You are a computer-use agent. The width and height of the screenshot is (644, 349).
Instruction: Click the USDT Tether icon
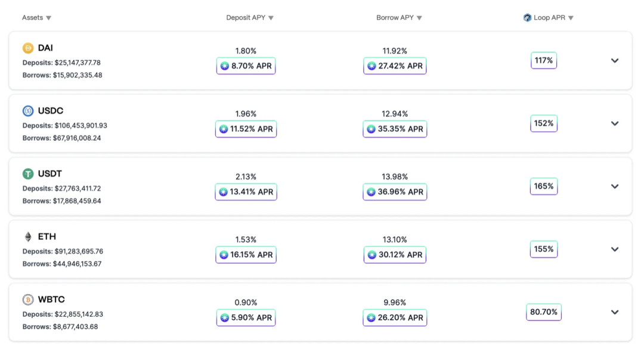coord(28,174)
